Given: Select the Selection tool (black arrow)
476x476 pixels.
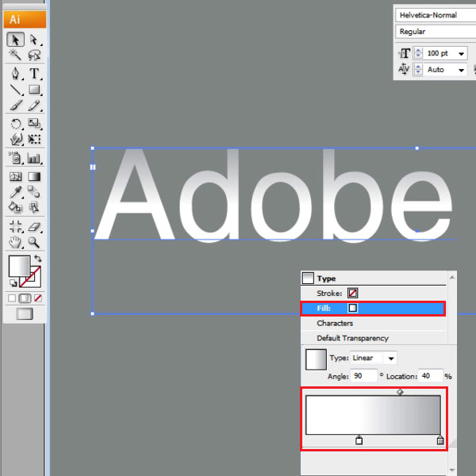Looking at the screenshot, I should point(16,40).
